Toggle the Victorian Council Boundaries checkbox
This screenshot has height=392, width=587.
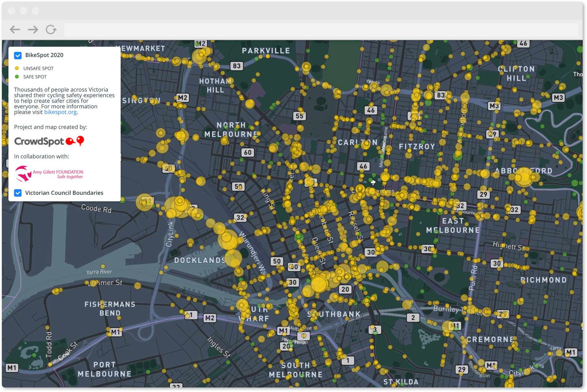[x=18, y=193]
